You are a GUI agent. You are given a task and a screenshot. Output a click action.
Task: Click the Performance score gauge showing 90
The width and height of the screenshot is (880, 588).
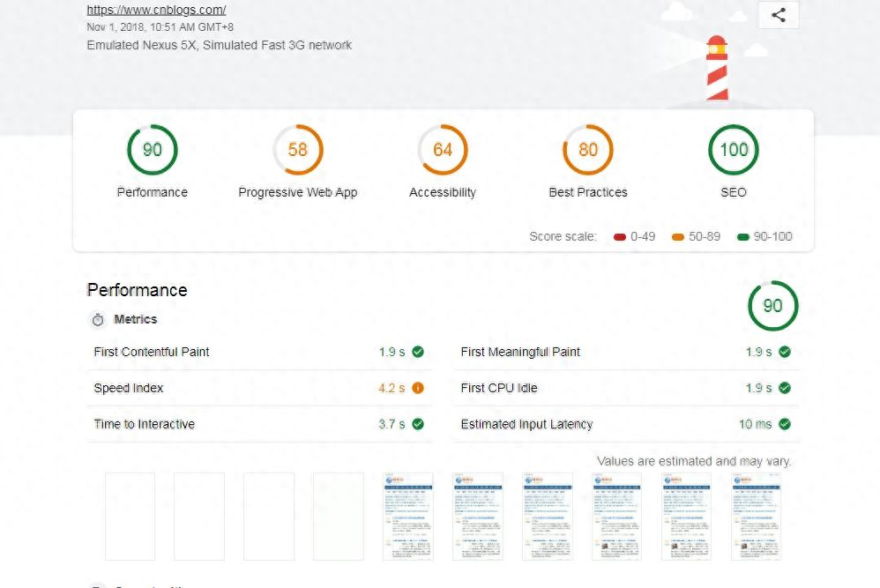tap(153, 150)
